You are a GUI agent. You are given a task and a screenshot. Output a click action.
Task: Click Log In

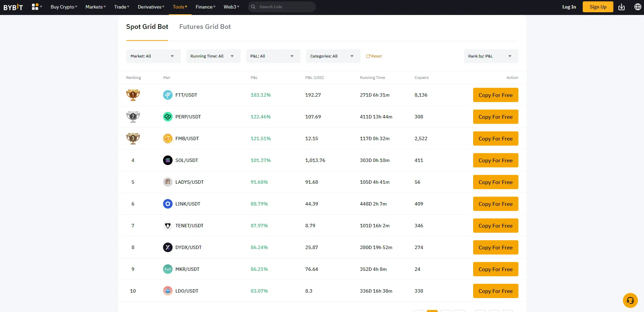click(x=569, y=7)
